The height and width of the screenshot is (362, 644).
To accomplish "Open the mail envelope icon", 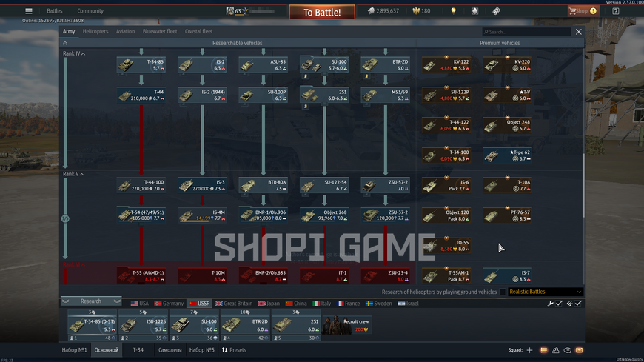I will [x=579, y=350].
